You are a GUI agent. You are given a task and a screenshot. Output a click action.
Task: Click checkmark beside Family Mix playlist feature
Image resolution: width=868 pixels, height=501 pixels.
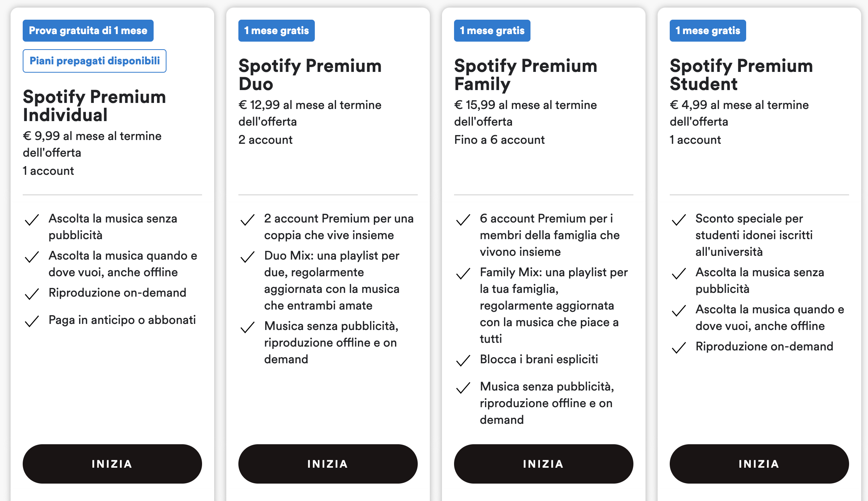point(463,274)
